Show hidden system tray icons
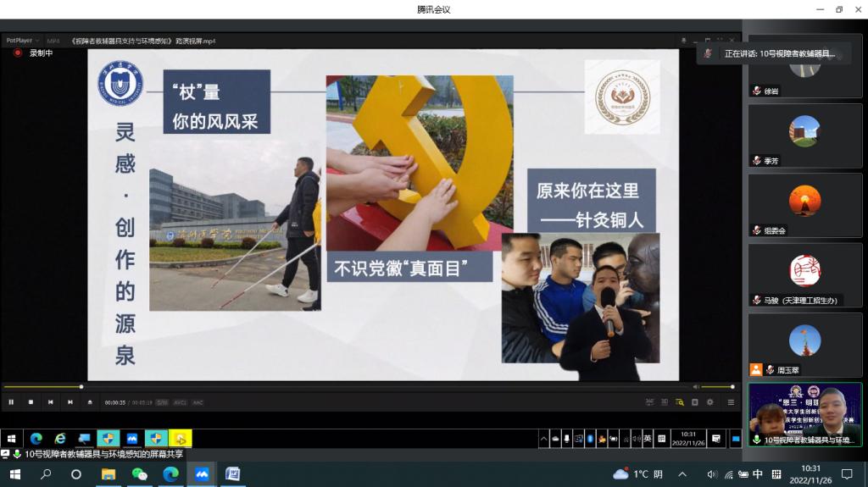Screen dimensions: 868x487 (x=682, y=474)
